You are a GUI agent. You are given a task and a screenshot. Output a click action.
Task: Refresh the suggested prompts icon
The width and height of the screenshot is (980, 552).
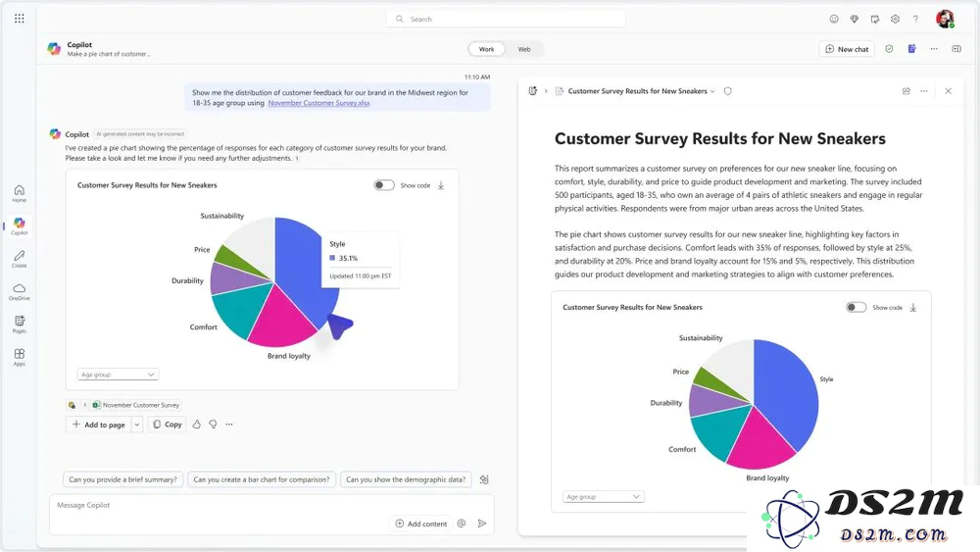pos(484,479)
